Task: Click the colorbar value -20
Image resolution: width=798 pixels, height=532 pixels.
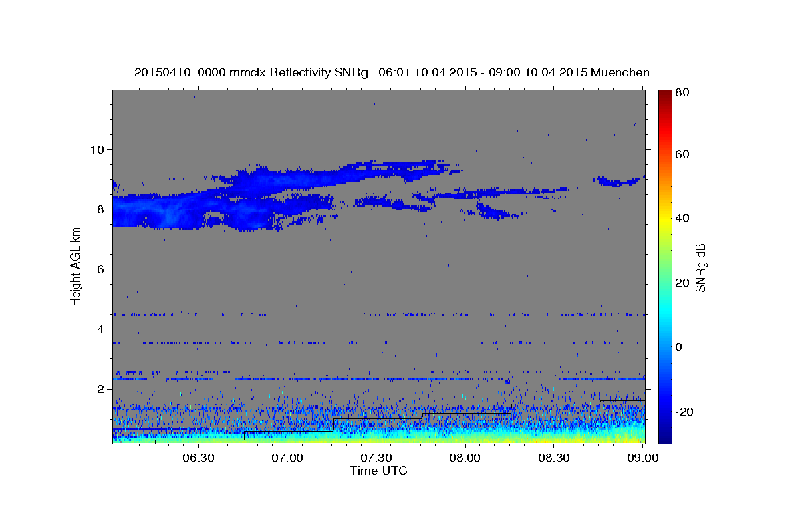Action: click(x=683, y=412)
